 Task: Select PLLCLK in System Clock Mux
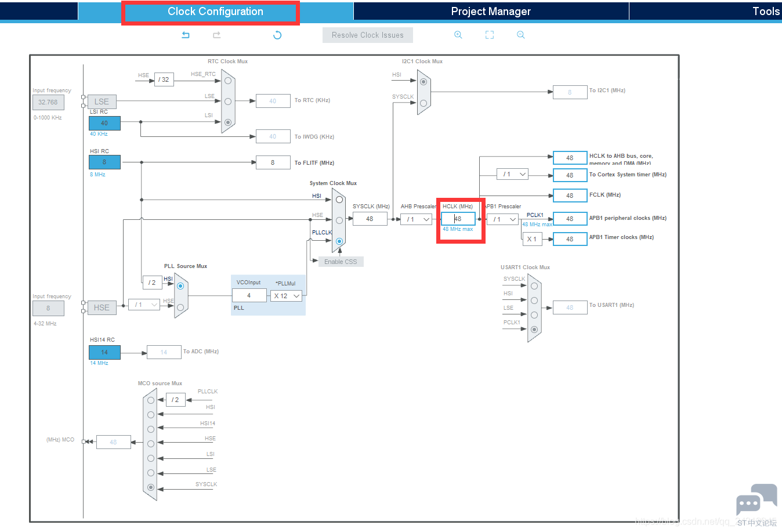339,241
